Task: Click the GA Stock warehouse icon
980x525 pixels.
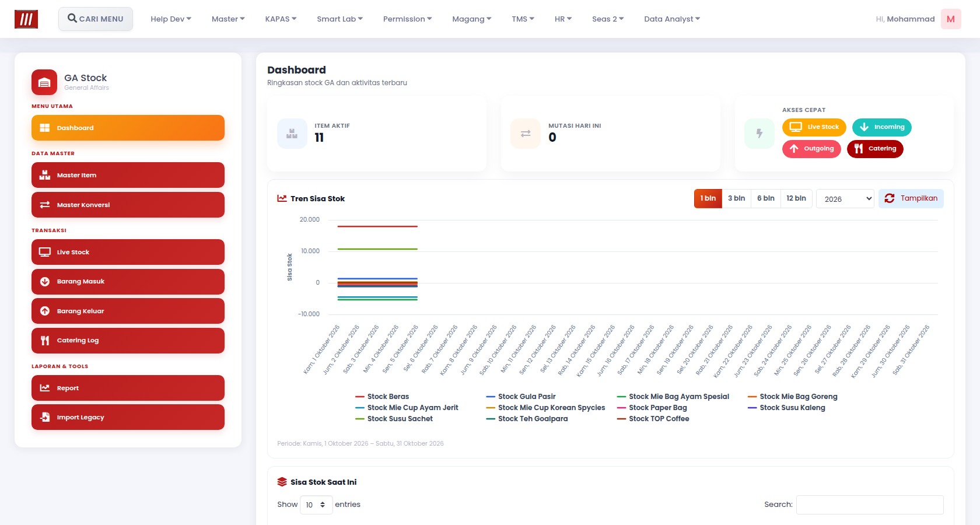Action: point(44,82)
